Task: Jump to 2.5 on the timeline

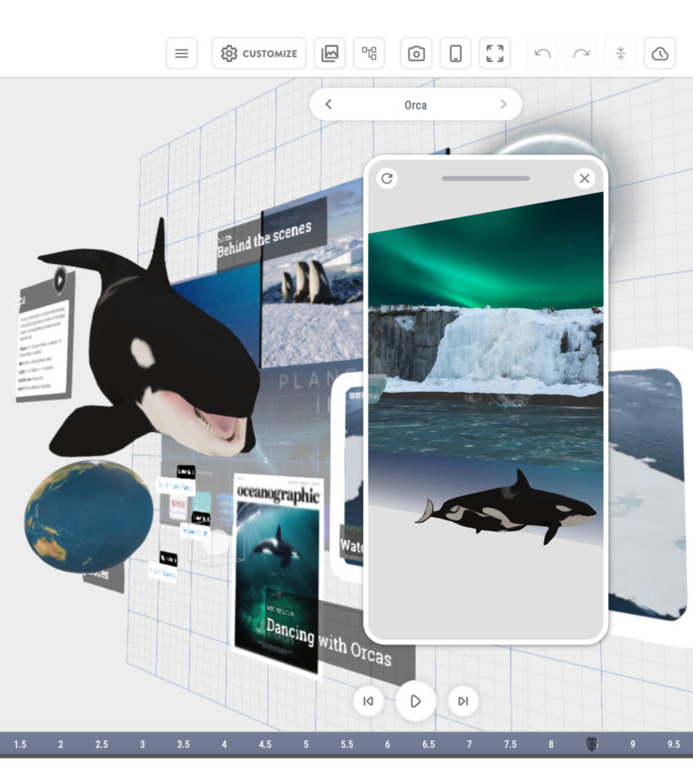Action: [x=101, y=744]
